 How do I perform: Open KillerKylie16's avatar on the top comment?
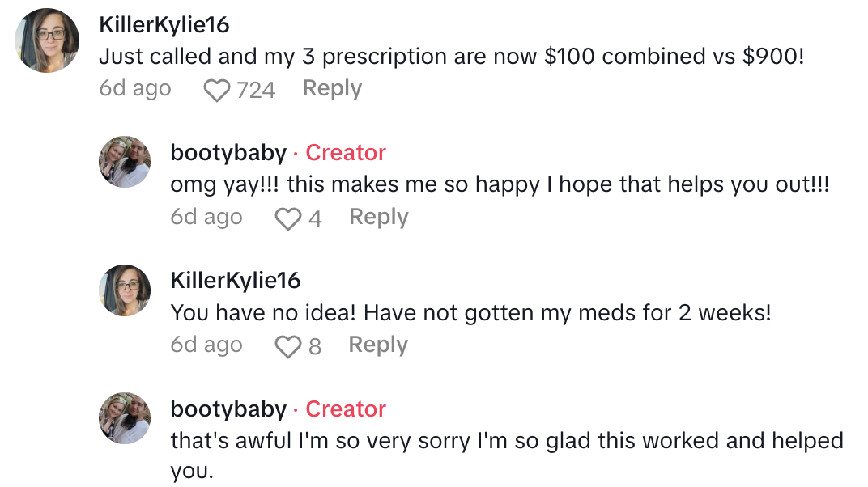coord(47,41)
